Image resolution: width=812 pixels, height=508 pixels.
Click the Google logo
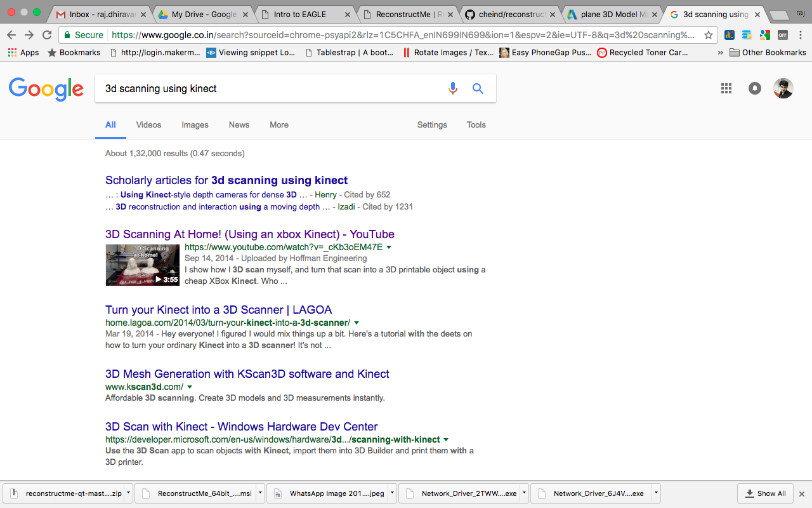coord(46,89)
